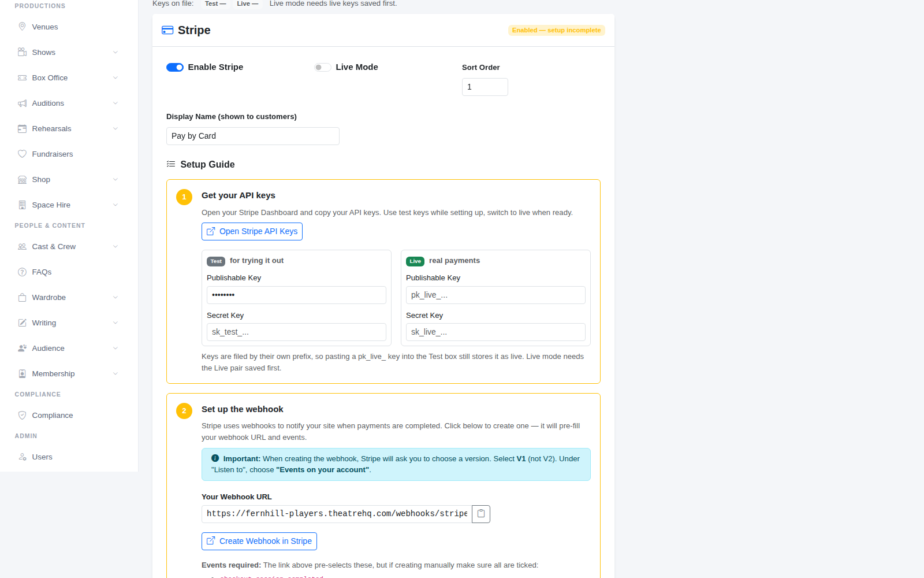Click the Users sidebar icon
Screen dimensions: 924x578
pos(22,457)
